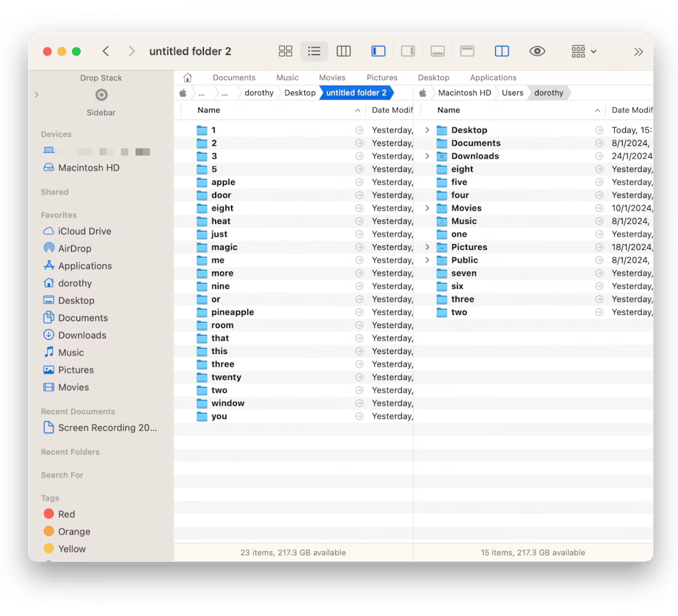Select the pineapple folder in left pane
The width and height of the screenshot is (678, 616).
pos(232,312)
